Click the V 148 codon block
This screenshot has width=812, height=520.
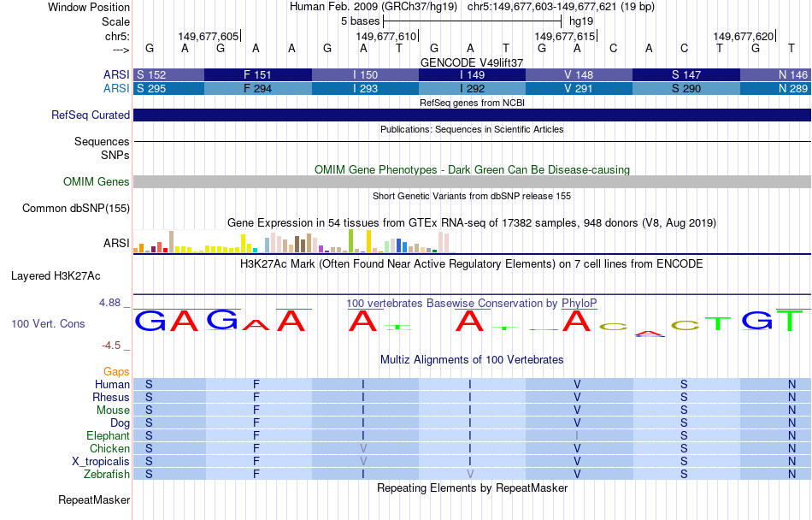[x=579, y=74]
